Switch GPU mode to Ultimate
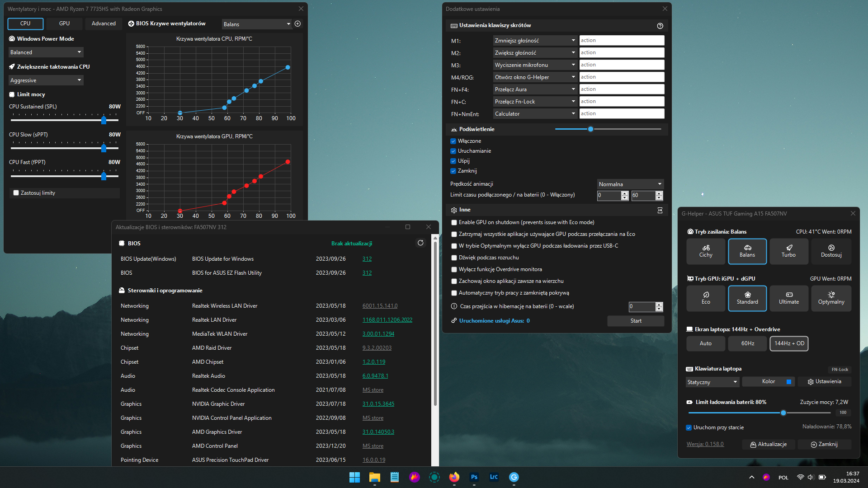 788,298
